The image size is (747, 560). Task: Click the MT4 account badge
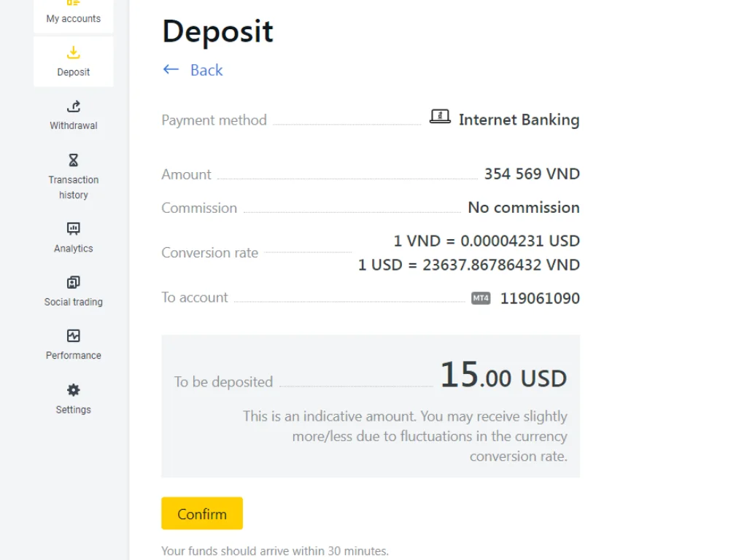pos(481,298)
